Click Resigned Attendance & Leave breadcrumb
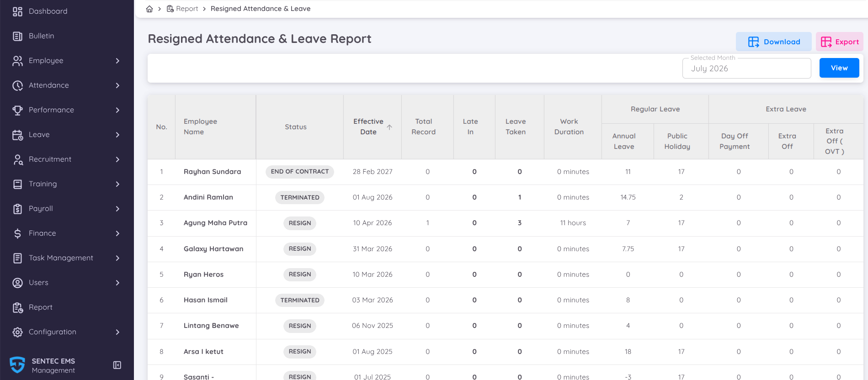Image resolution: width=868 pixels, height=380 pixels. click(x=261, y=9)
